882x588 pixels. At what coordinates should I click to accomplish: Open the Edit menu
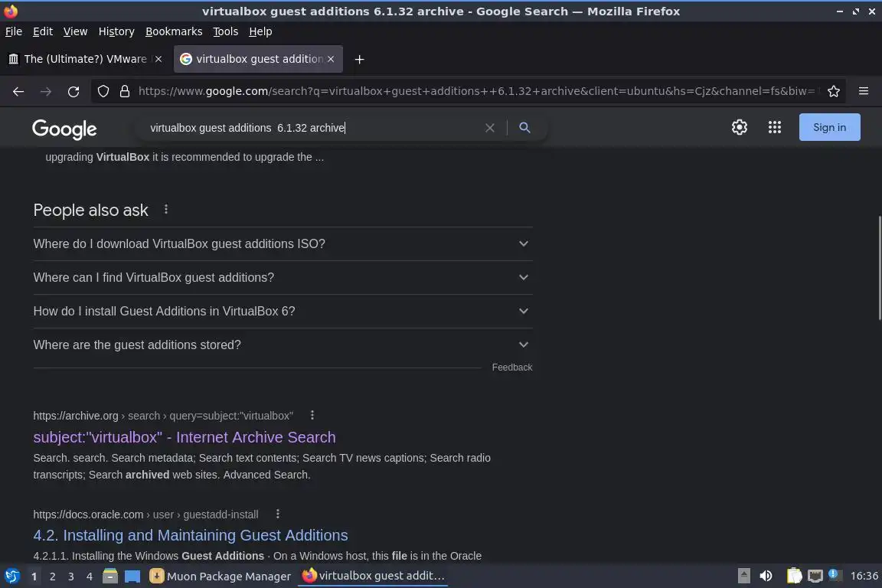43,31
